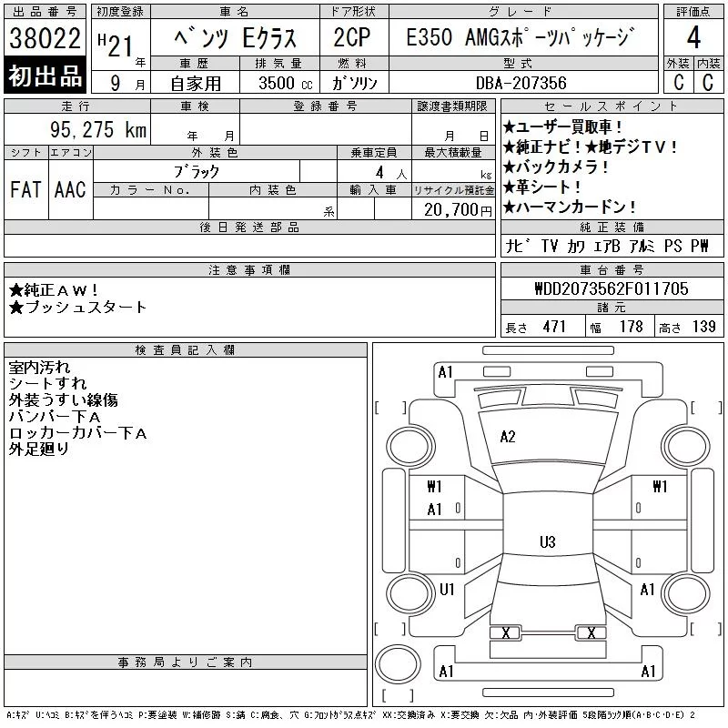Select the セールスポイント header
This screenshot has width=728, height=728.
pyautogui.click(x=612, y=106)
